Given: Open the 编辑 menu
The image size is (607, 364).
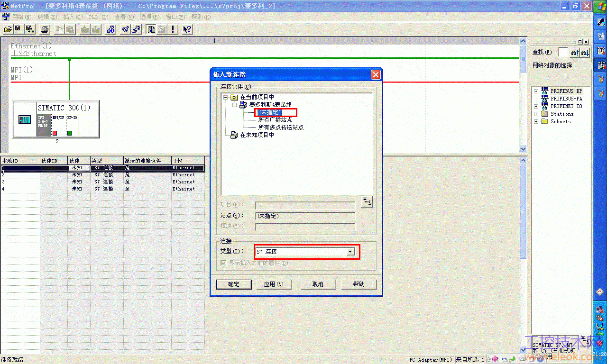Looking at the screenshot, I should tap(47, 17).
